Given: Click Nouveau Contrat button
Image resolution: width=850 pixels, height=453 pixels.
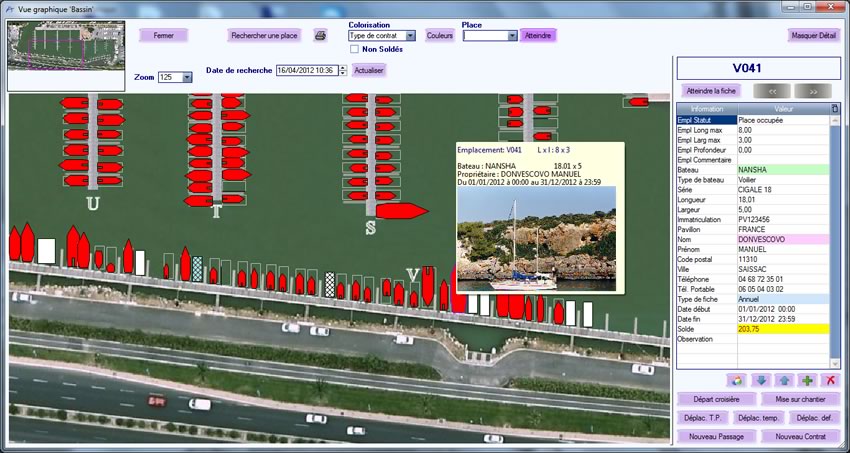Looking at the screenshot, I should [800, 436].
